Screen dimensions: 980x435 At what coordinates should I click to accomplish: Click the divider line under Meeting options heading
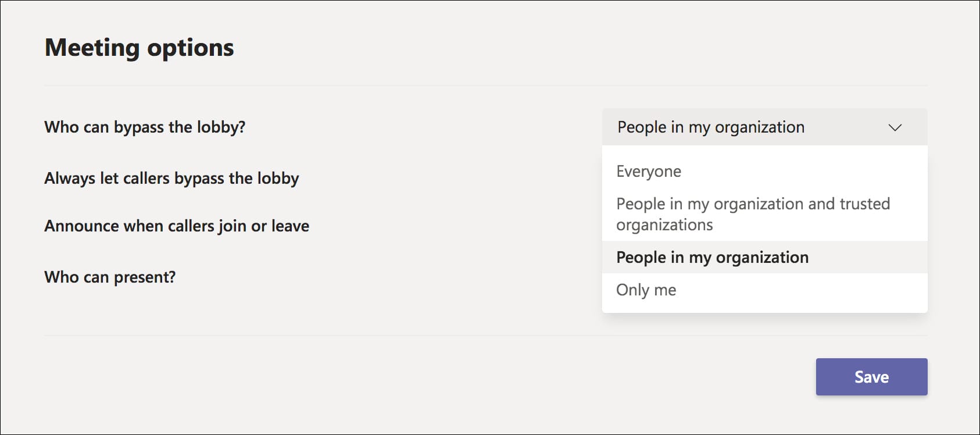[x=485, y=85]
